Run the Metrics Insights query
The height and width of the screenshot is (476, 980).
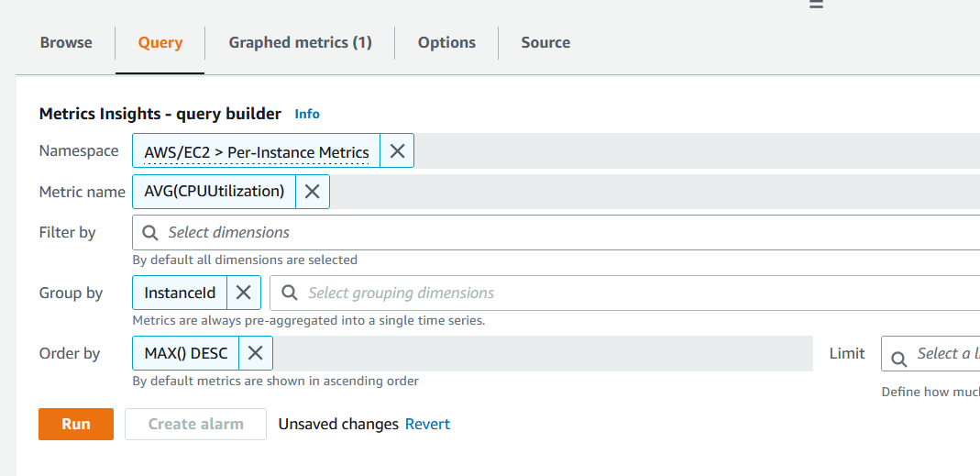click(x=76, y=424)
